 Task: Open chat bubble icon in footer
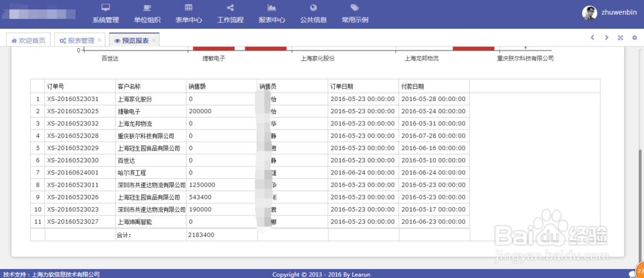coord(632,274)
